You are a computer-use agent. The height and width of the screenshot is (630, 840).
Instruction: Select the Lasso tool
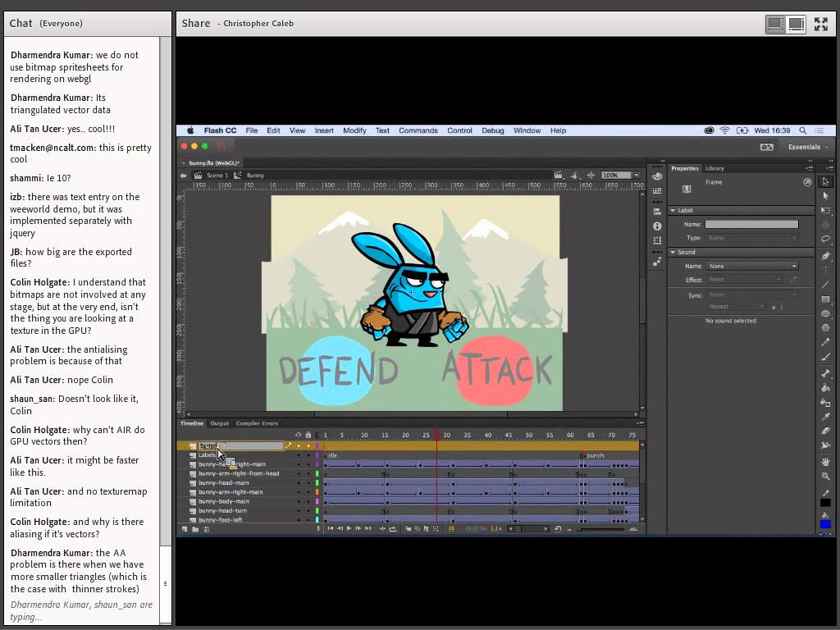point(825,239)
